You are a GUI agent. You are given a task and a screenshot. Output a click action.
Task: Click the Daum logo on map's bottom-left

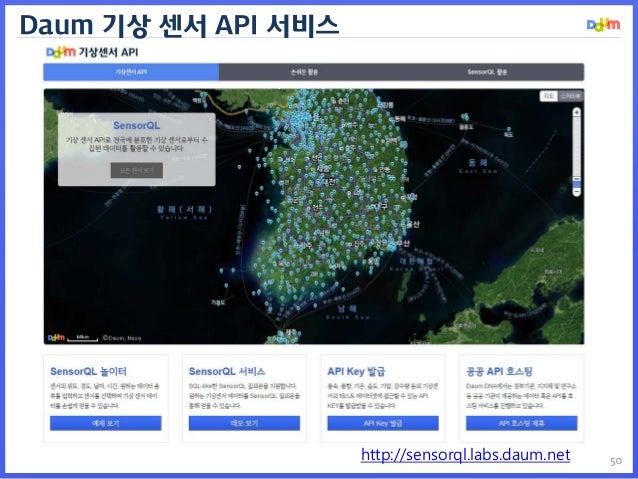tap(56, 337)
